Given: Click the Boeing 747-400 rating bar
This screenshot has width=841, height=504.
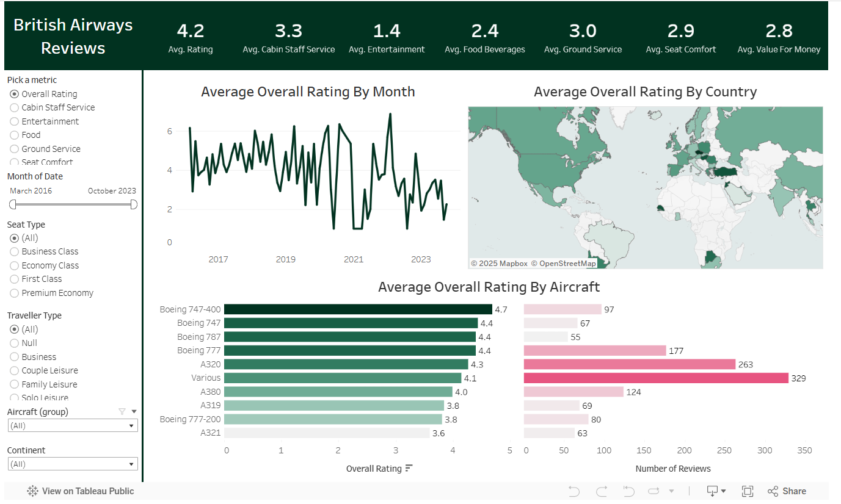Looking at the screenshot, I should (358, 309).
